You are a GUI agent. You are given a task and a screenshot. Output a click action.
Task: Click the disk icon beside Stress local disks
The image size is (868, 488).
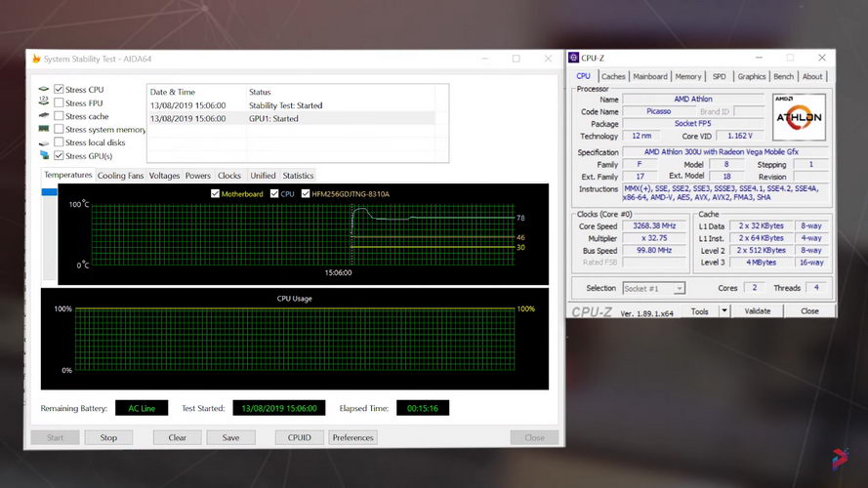click(44, 142)
